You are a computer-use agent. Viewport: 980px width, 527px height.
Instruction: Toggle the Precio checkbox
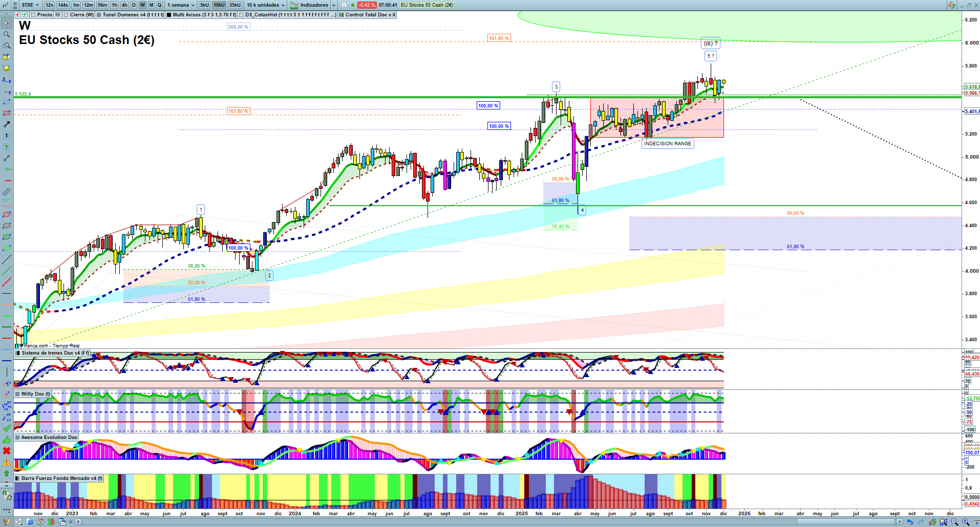[34, 15]
